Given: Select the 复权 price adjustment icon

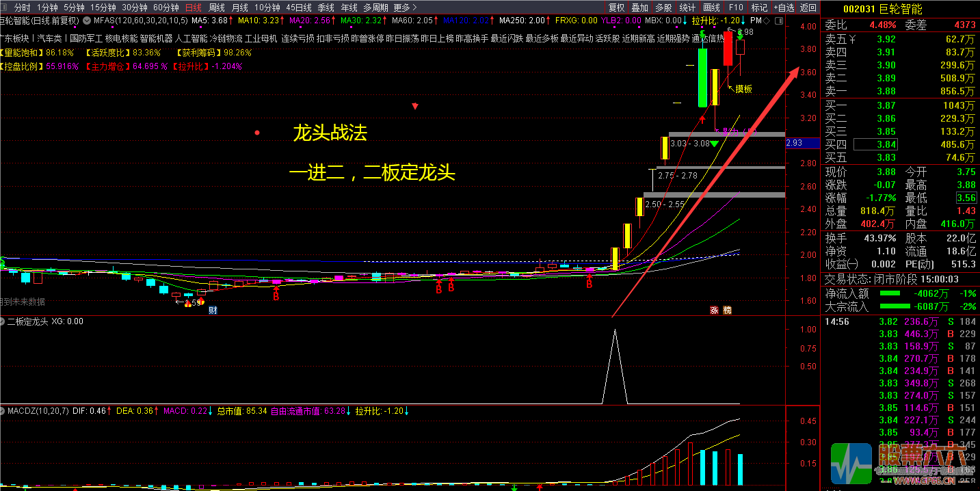Looking at the screenshot, I should (x=616, y=7).
